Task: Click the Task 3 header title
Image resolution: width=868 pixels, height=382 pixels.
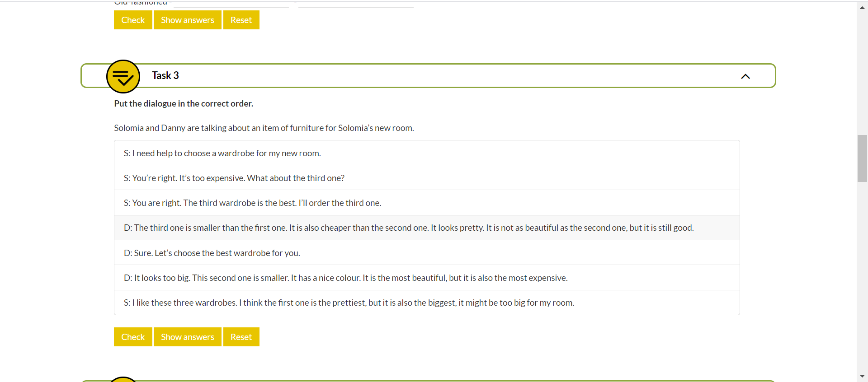Action: click(165, 75)
